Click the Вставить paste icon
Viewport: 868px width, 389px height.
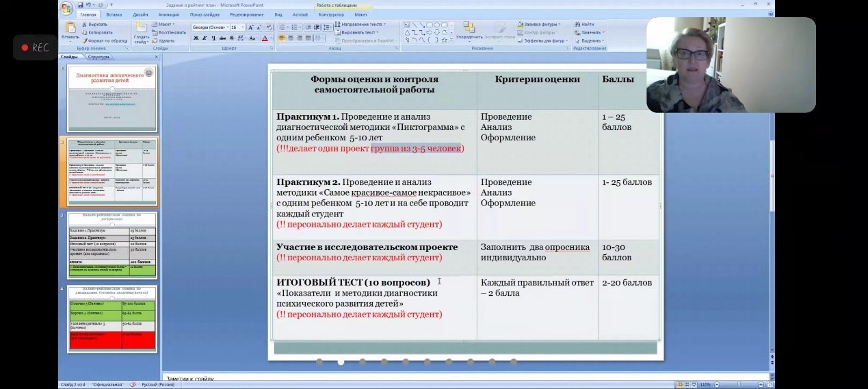70,28
